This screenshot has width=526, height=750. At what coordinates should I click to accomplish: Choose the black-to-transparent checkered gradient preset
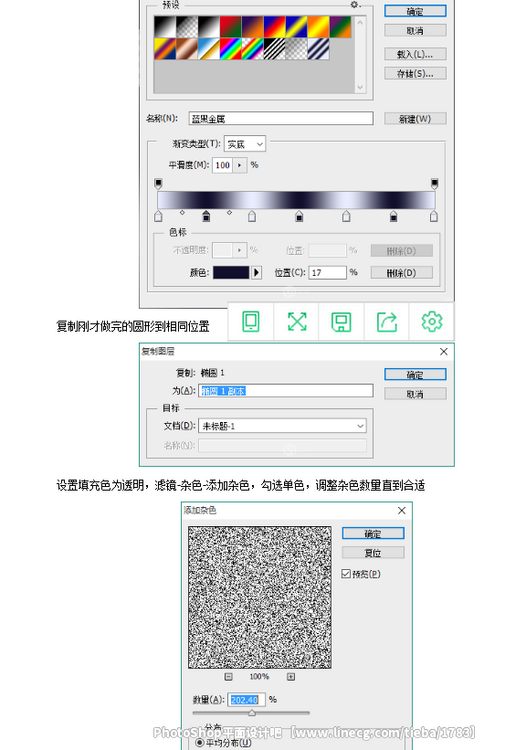tap(186, 27)
